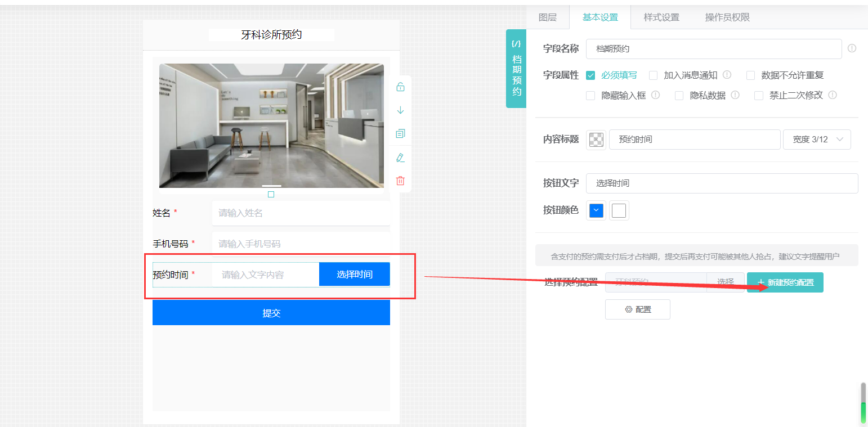Click info icon beside 隐私数据
Viewport: 868px width, 427px height.
(x=735, y=95)
